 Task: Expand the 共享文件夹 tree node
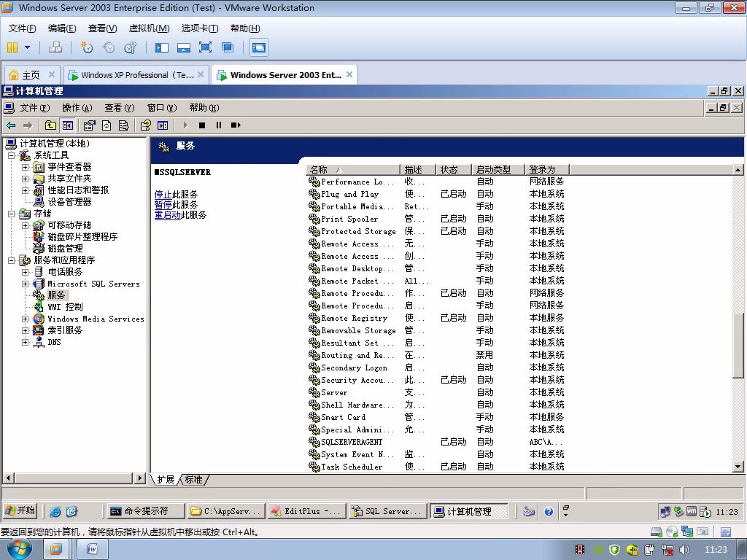tap(25, 179)
